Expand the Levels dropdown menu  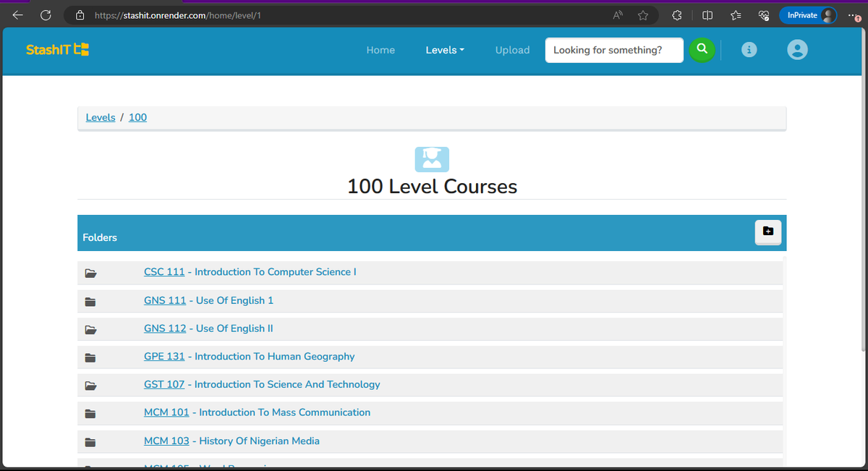point(445,50)
